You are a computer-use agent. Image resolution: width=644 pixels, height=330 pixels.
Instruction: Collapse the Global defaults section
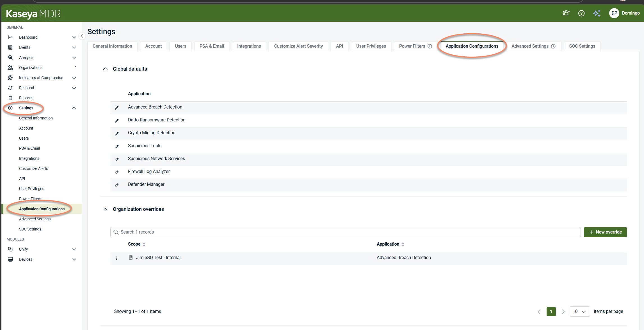tap(105, 69)
